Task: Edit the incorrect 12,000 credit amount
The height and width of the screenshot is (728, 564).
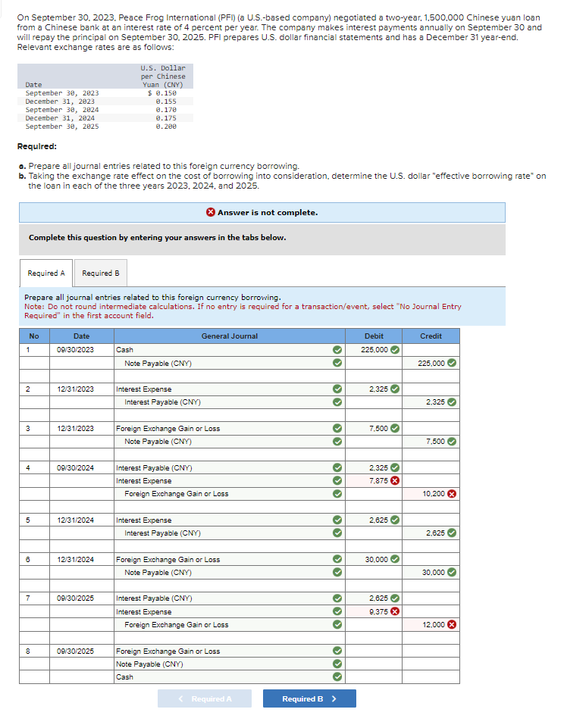Action: pos(431,624)
